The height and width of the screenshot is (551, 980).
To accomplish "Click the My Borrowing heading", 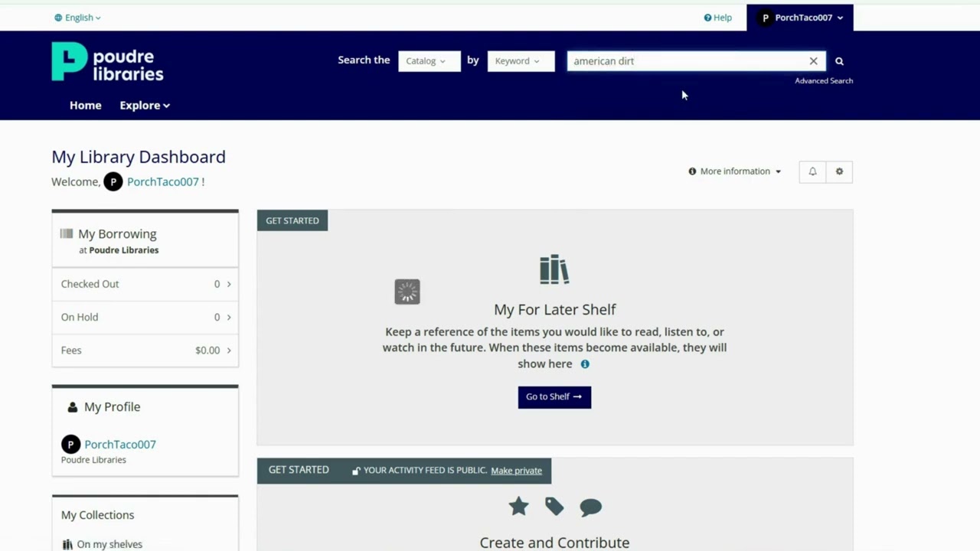I will [x=117, y=234].
